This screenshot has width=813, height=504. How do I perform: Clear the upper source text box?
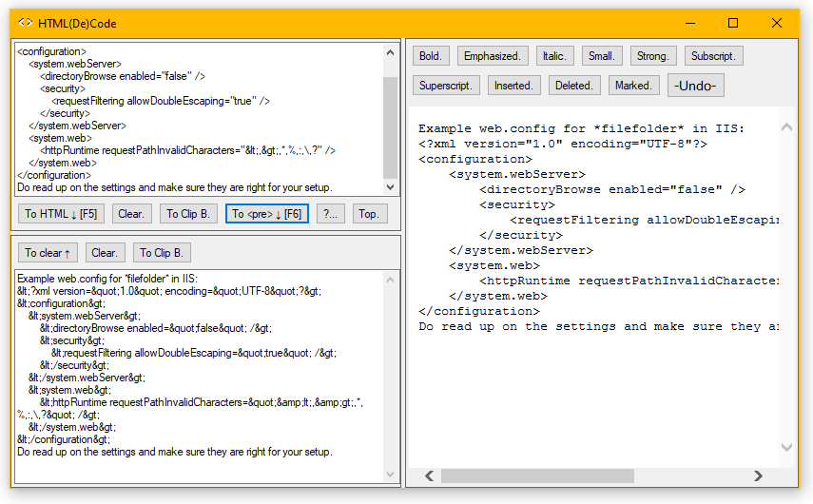131,214
